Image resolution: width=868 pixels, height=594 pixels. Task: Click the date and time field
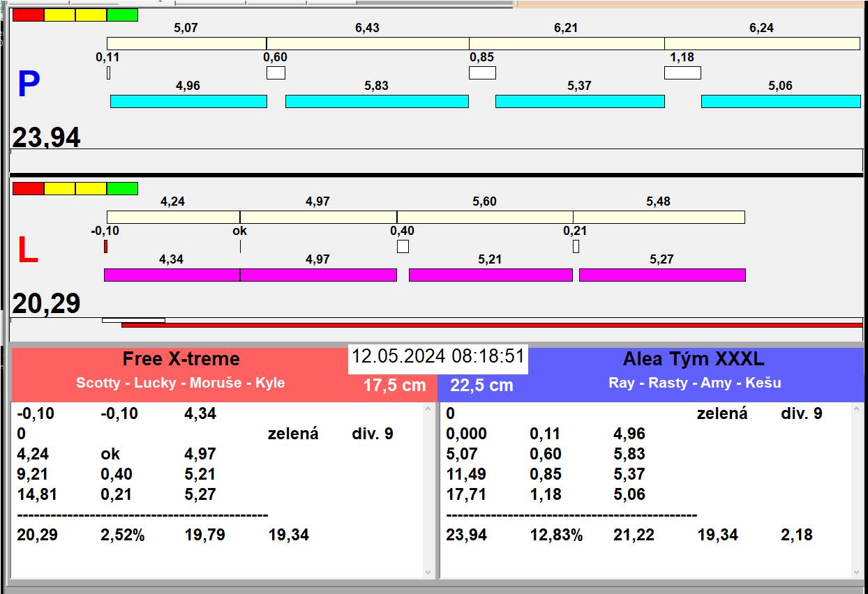pyautogui.click(x=437, y=357)
